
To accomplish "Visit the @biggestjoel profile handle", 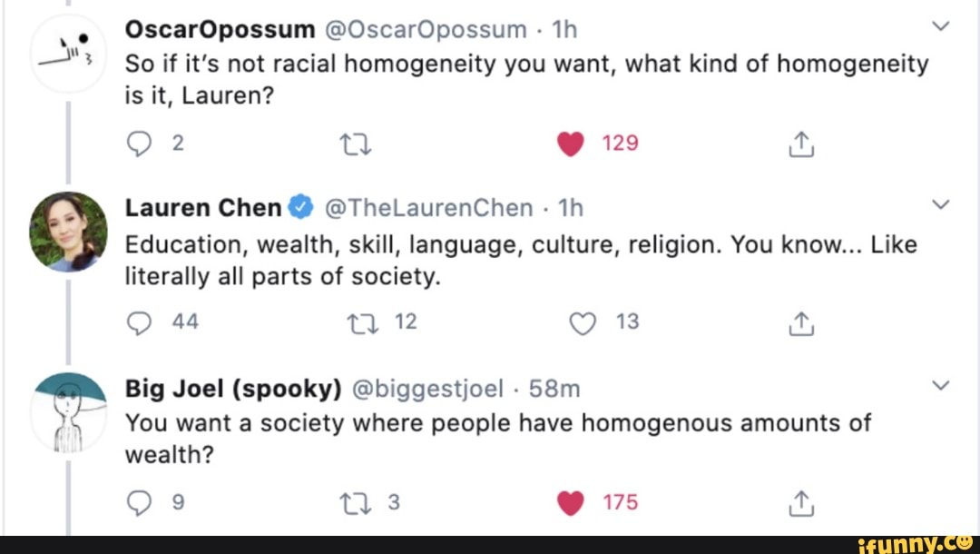I will pyautogui.click(x=426, y=389).
